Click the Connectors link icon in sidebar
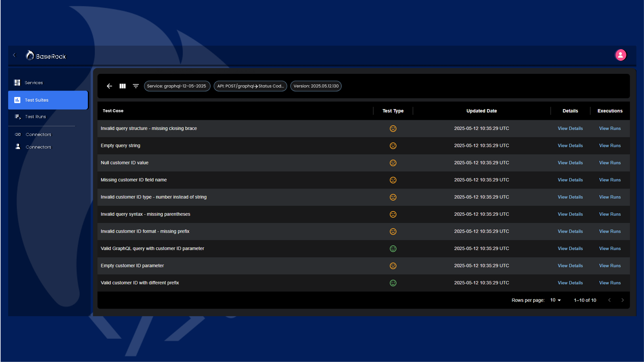The height and width of the screenshot is (362, 644). (18, 135)
